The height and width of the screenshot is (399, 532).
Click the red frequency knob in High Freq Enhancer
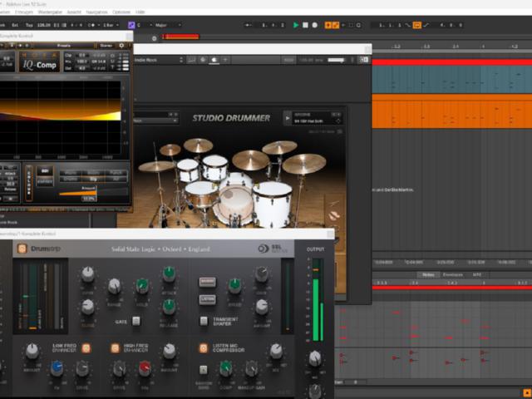tap(145, 369)
